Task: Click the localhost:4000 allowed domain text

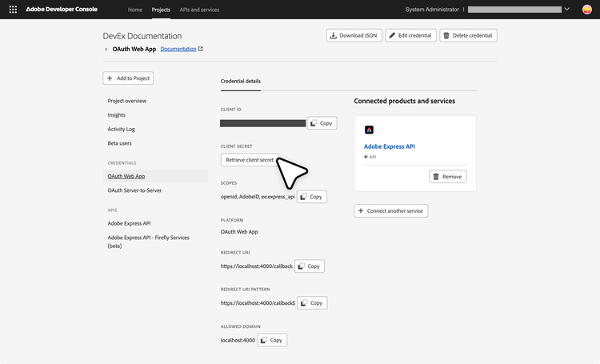Action: (x=238, y=340)
